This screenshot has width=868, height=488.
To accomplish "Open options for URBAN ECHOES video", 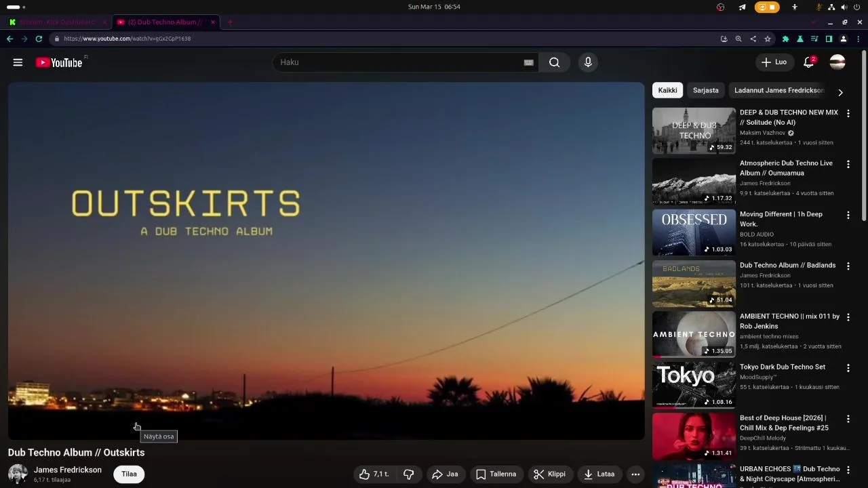I will coord(848,470).
